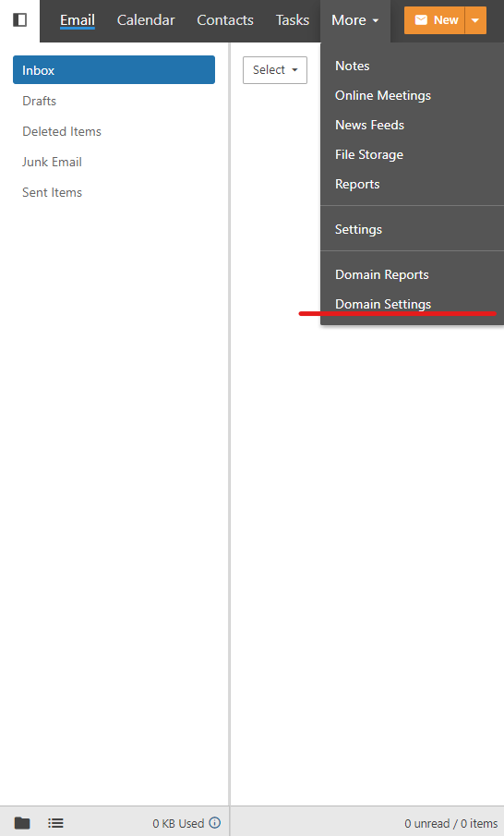Viewport: 504px width, 836px height.
Task: Open Online Meetings menu item
Action: (383, 95)
